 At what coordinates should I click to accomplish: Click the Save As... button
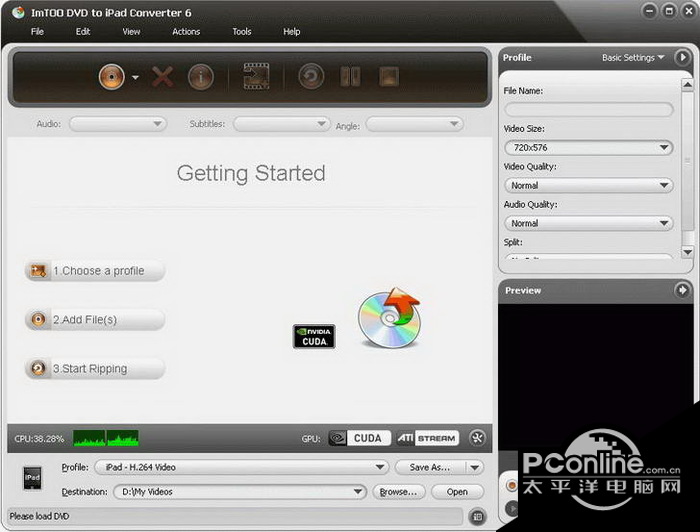(430, 467)
